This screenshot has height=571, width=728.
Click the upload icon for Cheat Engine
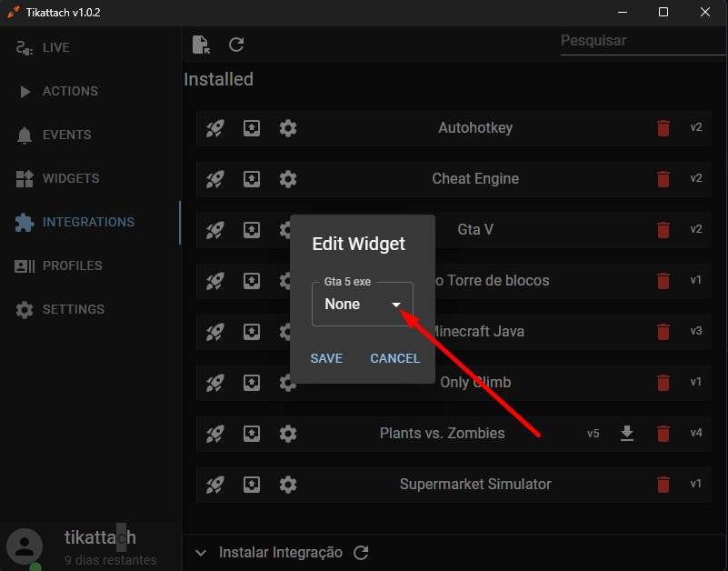(x=252, y=179)
